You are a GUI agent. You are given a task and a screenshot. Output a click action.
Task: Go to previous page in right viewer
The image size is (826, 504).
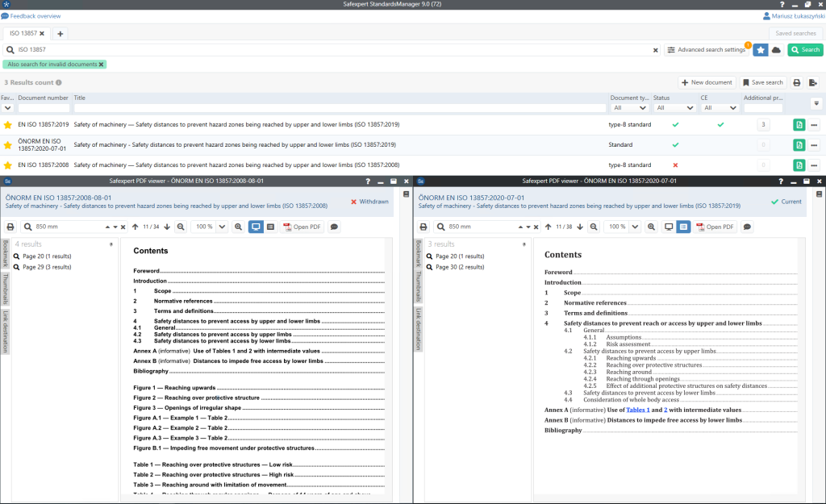coord(549,227)
